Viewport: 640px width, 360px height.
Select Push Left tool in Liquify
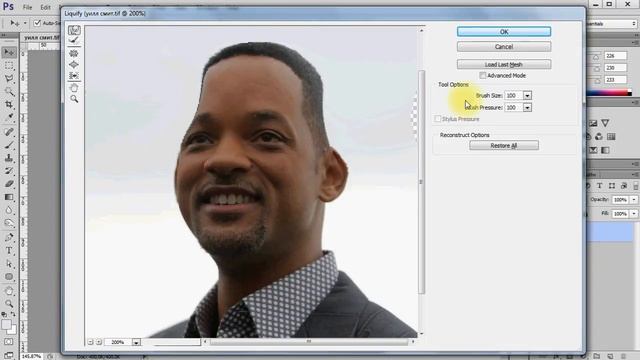coord(74,76)
